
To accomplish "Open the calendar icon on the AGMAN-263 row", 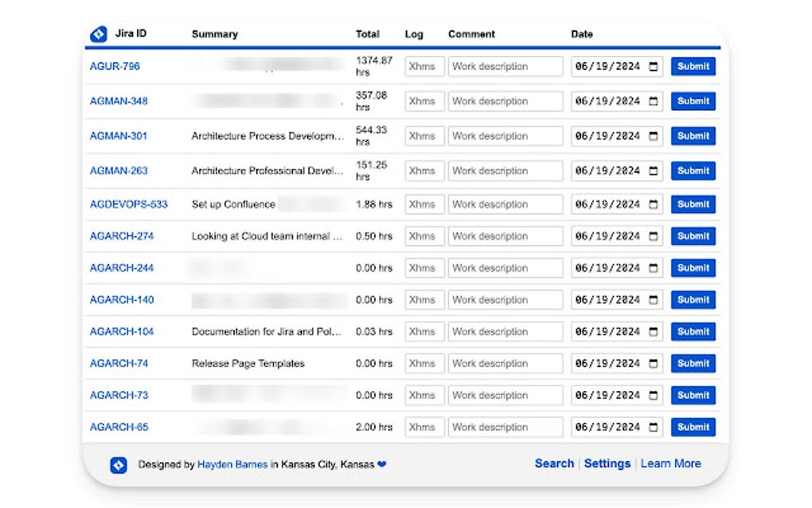I will pyautogui.click(x=653, y=170).
